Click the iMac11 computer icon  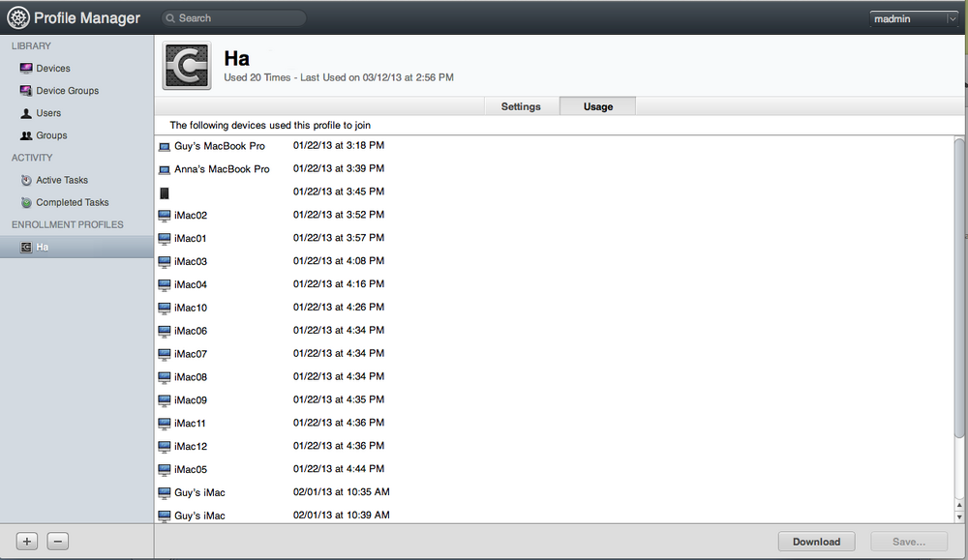[x=165, y=424]
